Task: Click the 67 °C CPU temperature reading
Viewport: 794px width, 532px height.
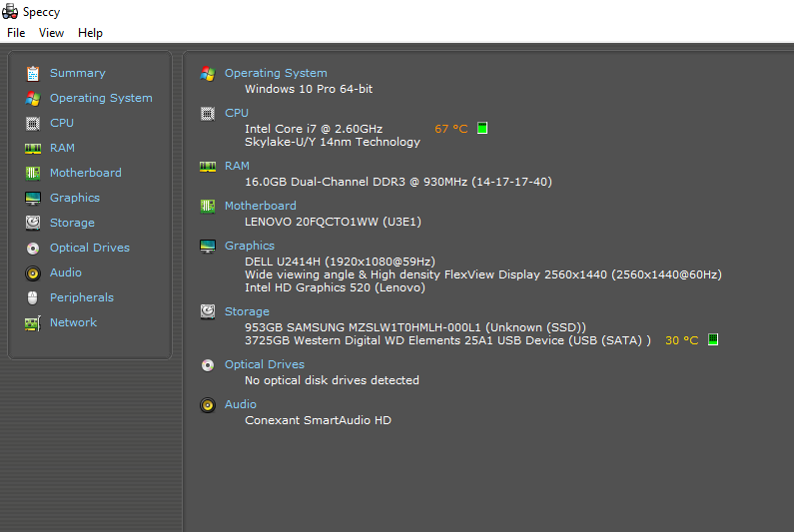Action: tap(451, 129)
